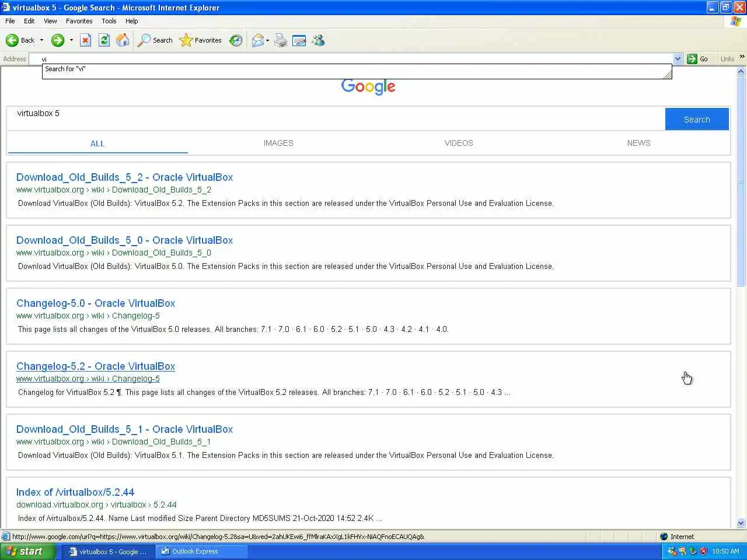Viewport: 747px width, 560px height.
Task: Go to the Home page icon
Action: point(123,40)
